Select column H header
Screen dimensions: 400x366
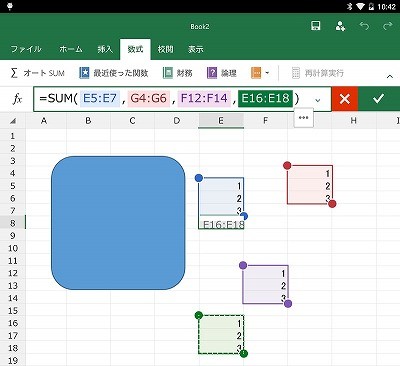(x=354, y=121)
